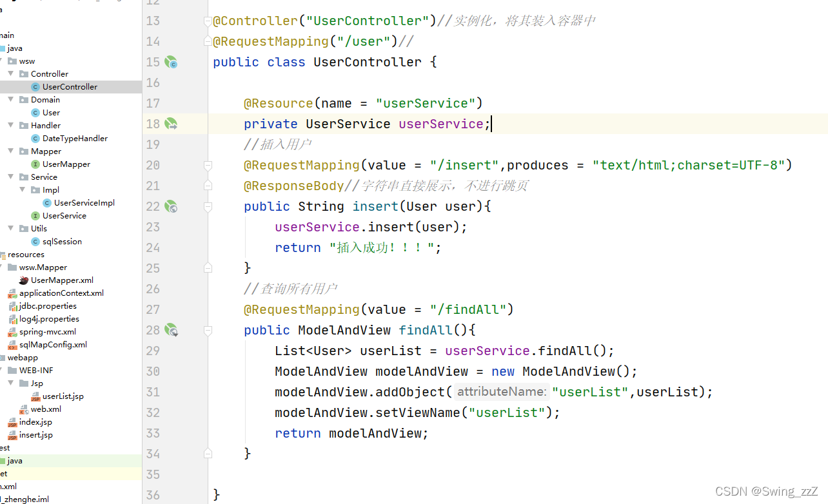Image resolution: width=828 pixels, height=504 pixels.
Task: Click the @ResponseBody annotation on line 21
Action: coord(293,186)
